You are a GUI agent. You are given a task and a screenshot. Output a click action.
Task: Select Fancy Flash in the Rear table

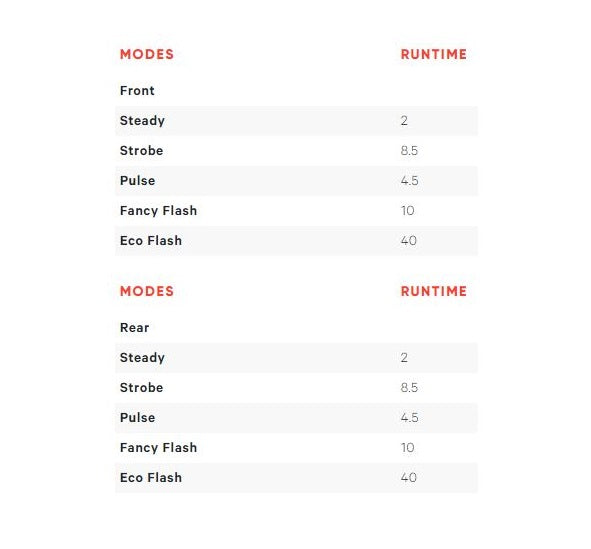[x=159, y=448]
